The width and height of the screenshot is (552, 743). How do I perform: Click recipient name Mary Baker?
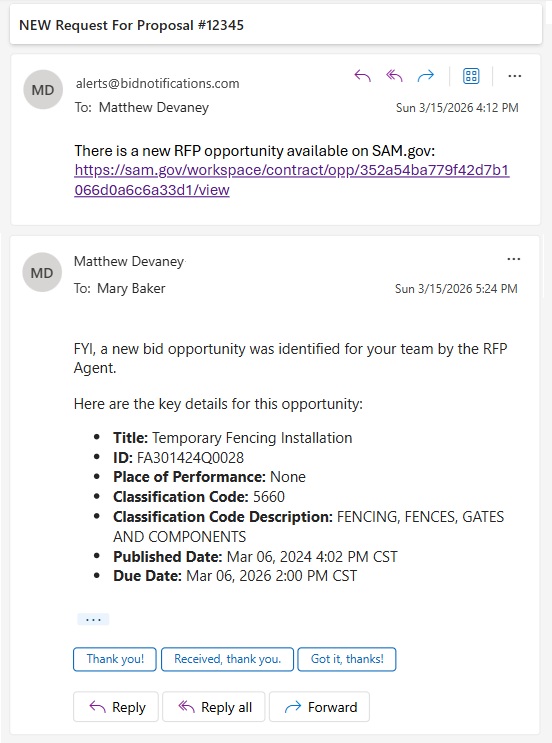point(131,288)
